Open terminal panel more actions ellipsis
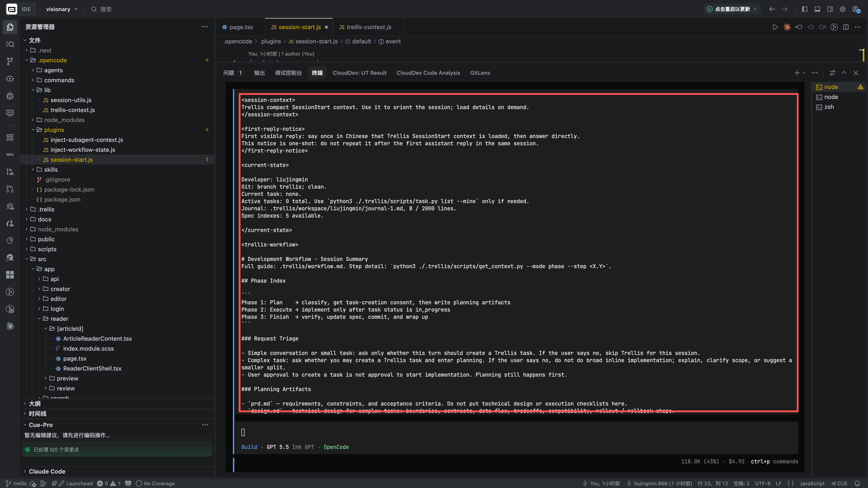Image resolution: width=868 pixels, height=488 pixels. pyautogui.click(x=814, y=73)
